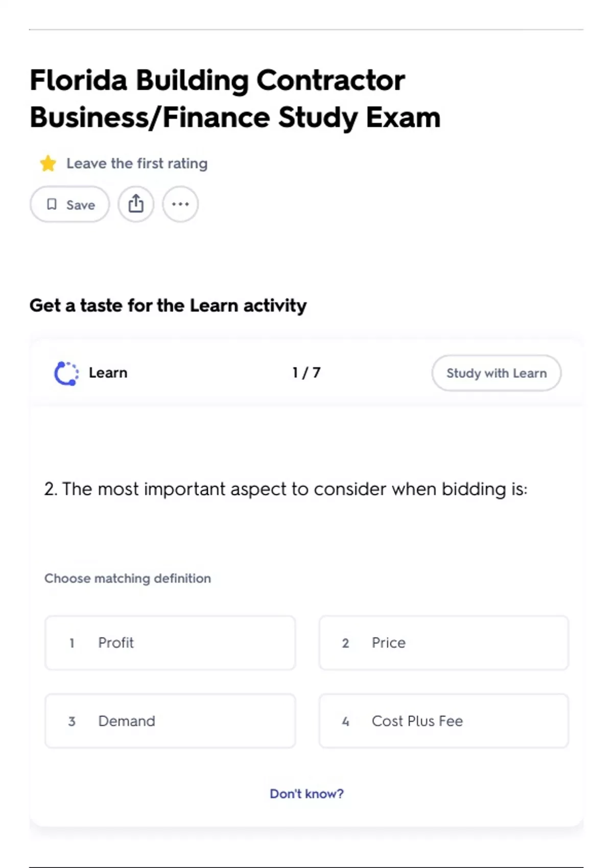
Task: Choose the 'Demand' answer option
Action: [170, 721]
